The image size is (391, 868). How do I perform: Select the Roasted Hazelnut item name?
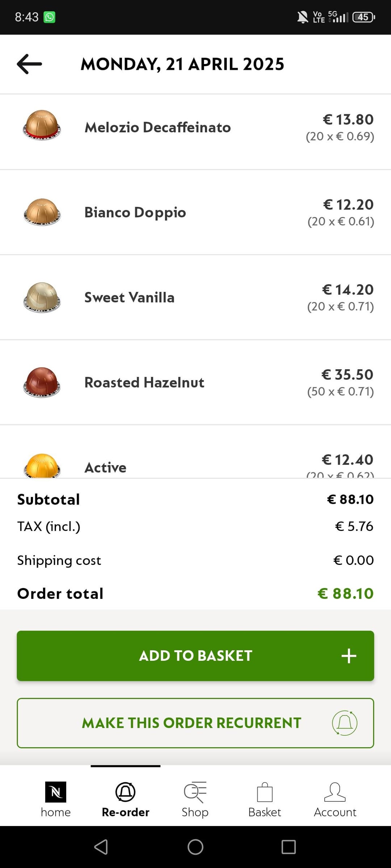coord(144,382)
